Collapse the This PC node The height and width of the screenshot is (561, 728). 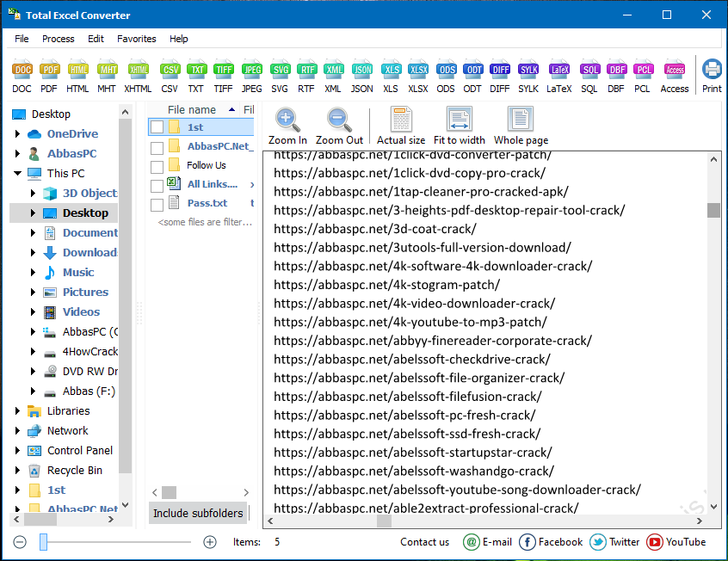pyautogui.click(x=18, y=173)
